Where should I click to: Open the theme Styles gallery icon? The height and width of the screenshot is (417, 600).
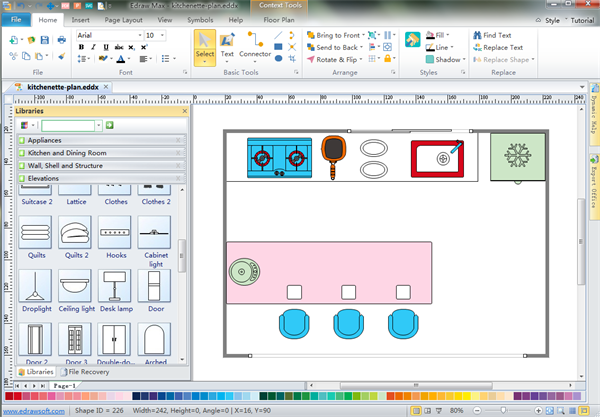(412, 40)
